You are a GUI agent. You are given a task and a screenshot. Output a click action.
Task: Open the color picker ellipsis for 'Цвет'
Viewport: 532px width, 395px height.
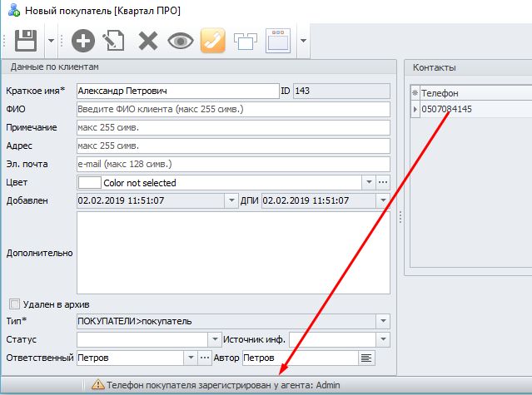tap(383, 182)
